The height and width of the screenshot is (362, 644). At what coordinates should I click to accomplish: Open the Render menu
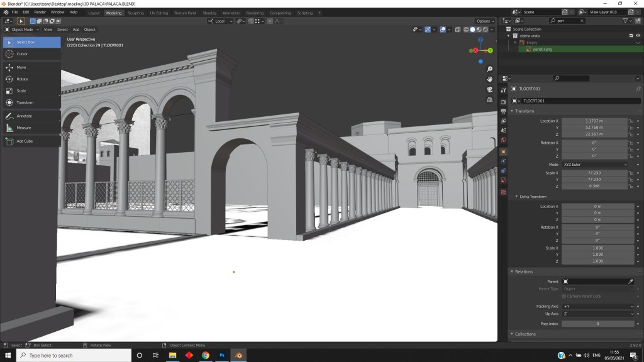click(x=40, y=12)
